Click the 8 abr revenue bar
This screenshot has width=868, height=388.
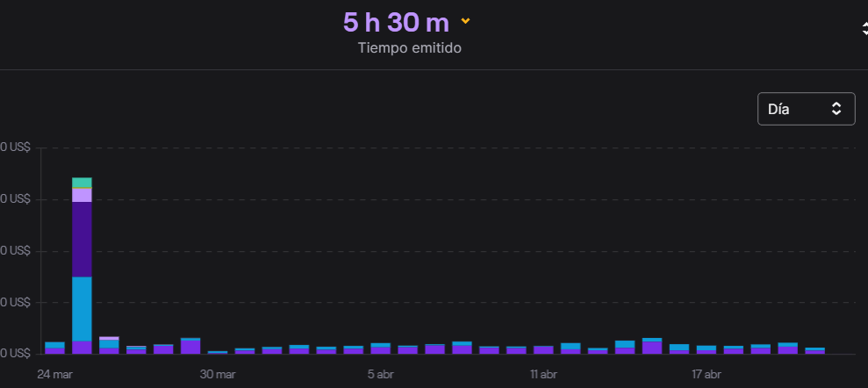click(462, 348)
